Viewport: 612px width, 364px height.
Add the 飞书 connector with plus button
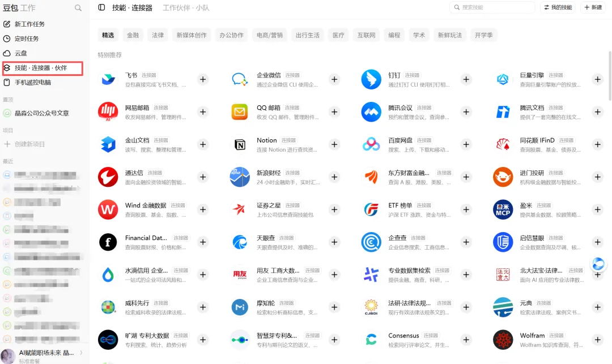pos(203,79)
